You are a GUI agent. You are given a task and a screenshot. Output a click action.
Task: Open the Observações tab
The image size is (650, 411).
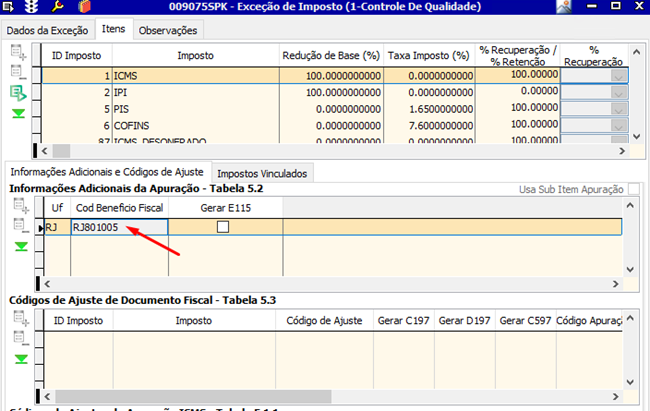tap(168, 31)
